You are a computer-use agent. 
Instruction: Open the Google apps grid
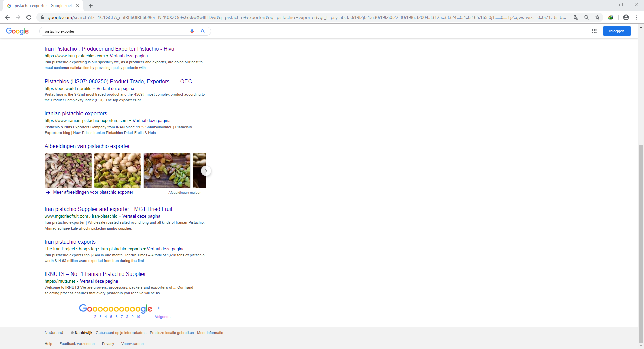[x=594, y=31]
